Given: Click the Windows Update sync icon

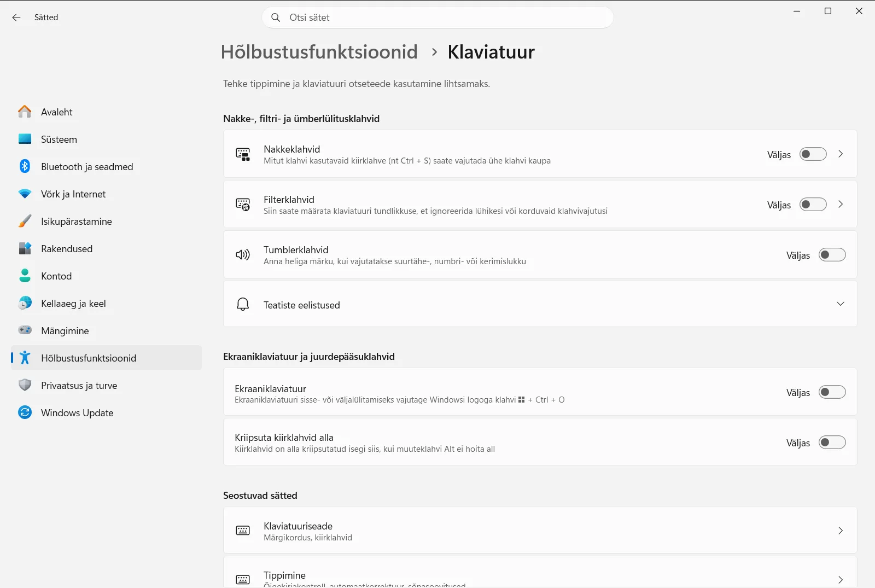Looking at the screenshot, I should coord(25,412).
